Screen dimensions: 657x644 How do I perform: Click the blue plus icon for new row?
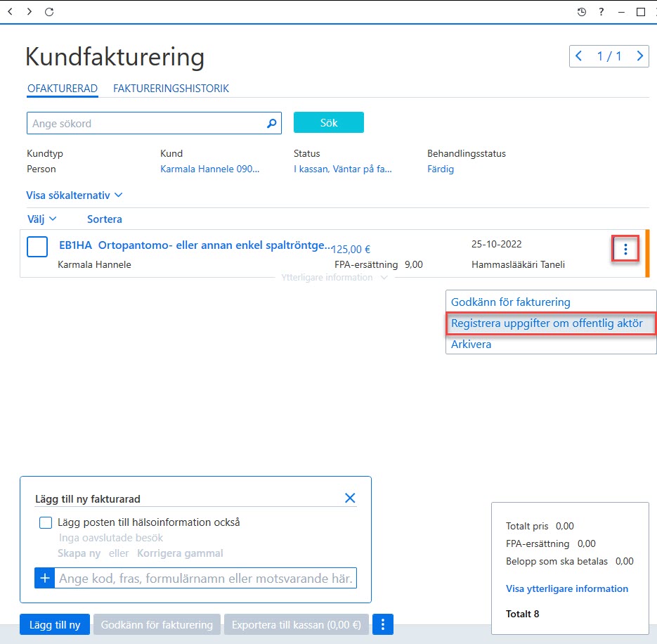[44, 578]
